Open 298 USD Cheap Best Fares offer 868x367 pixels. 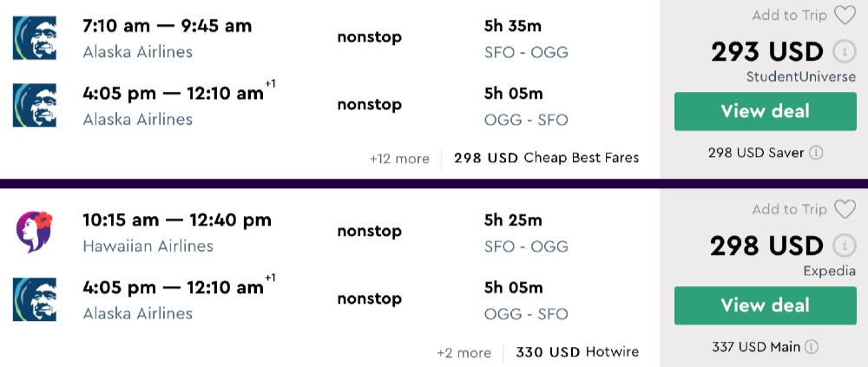[546, 158]
